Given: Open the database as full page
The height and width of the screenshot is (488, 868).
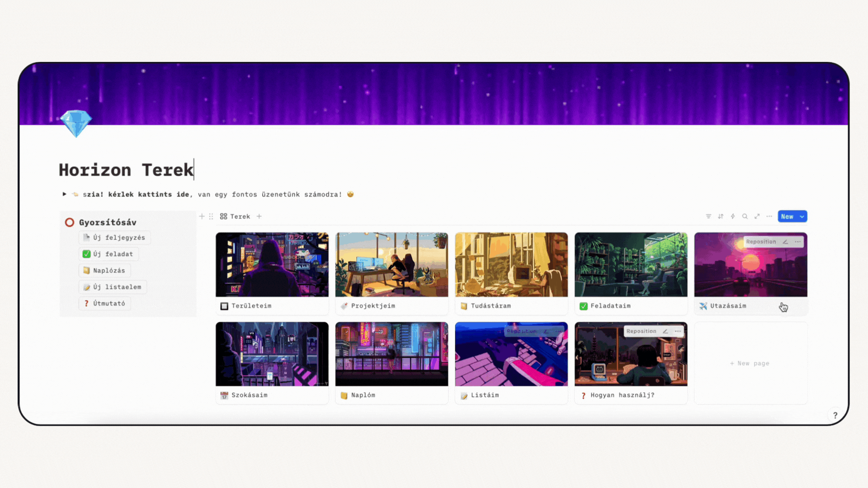Looking at the screenshot, I should coord(757,216).
